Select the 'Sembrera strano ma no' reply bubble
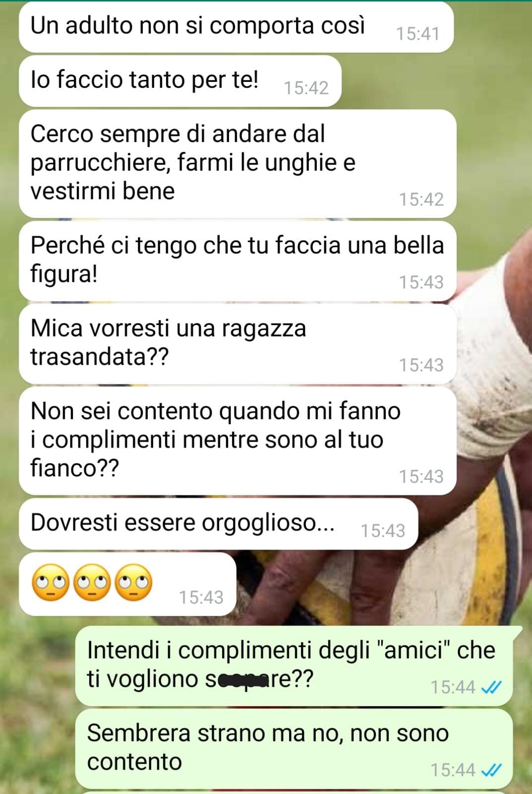 point(294,749)
